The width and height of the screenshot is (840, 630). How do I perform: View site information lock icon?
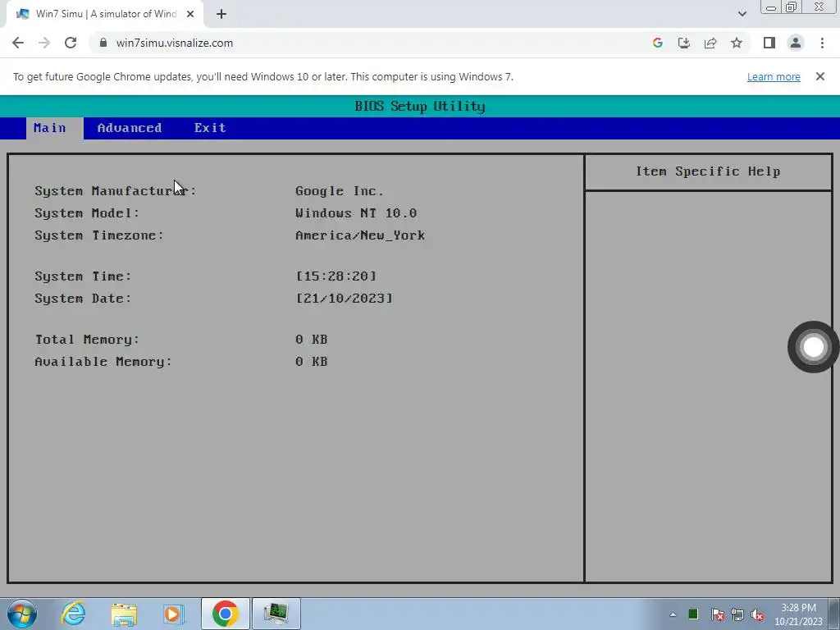click(103, 43)
